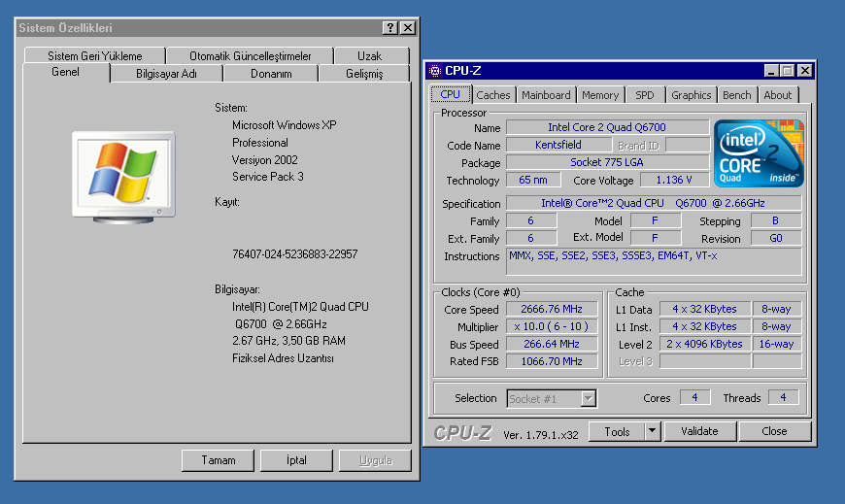Click the Rated FSB value 1066.70 MHz
This screenshot has width=845, height=504.
point(552,361)
